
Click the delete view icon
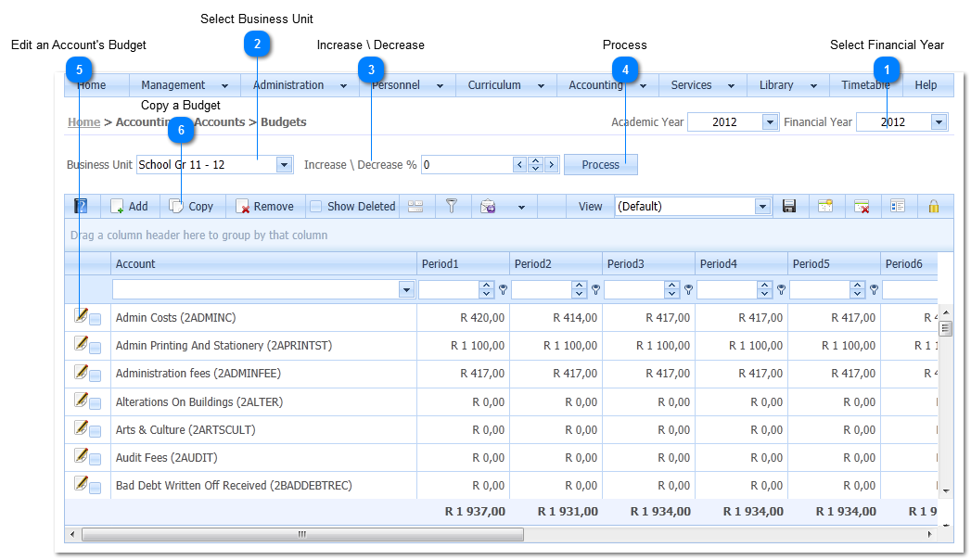[x=862, y=207]
